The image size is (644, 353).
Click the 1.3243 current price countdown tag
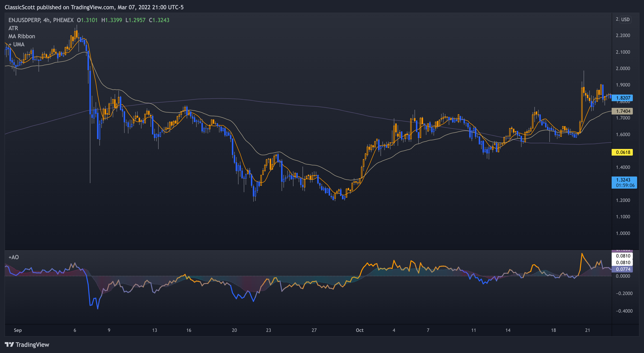(624, 182)
